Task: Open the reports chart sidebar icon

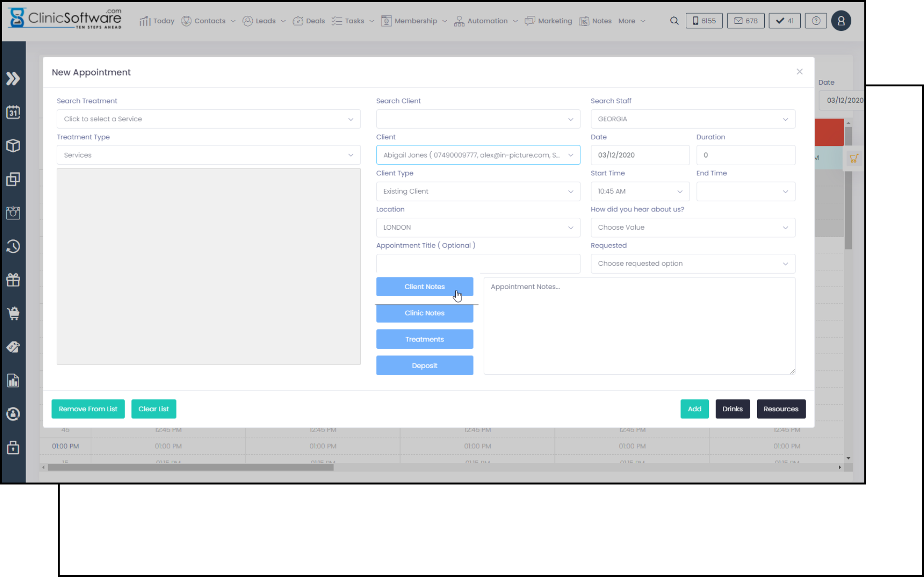Action: 13,381
